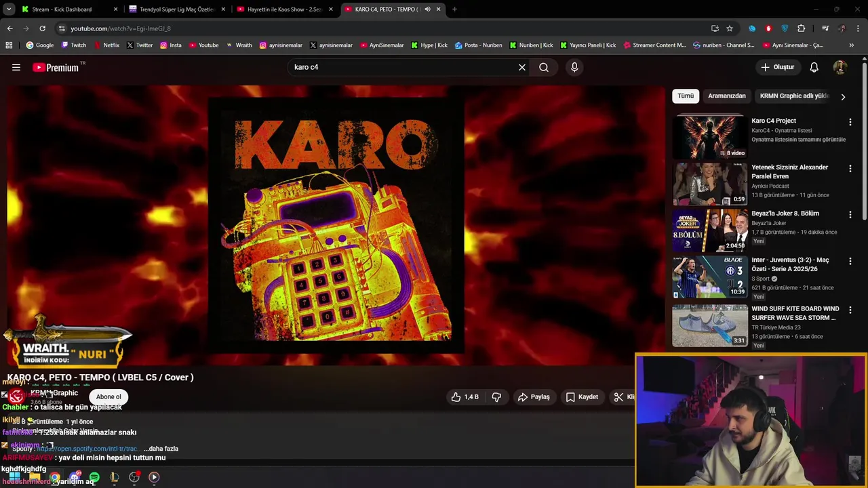The image size is (868, 488).
Task: Select the Aramanızdan filter chip
Action: (x=727, y=96)
